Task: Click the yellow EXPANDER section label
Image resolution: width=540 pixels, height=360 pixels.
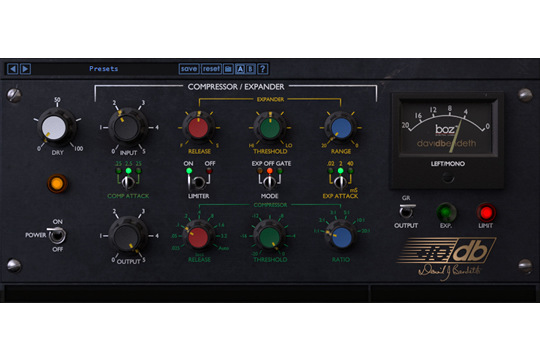Action: [x=270, y=99]
